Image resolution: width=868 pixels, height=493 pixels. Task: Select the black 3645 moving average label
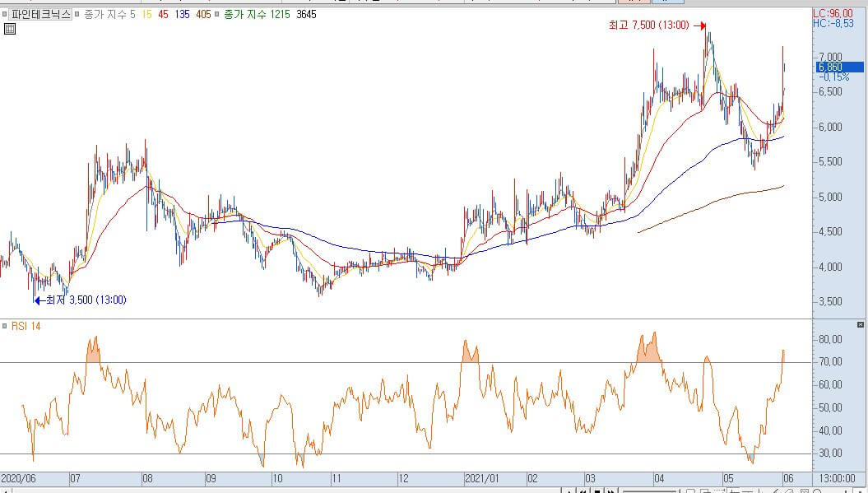pos(306,14)
